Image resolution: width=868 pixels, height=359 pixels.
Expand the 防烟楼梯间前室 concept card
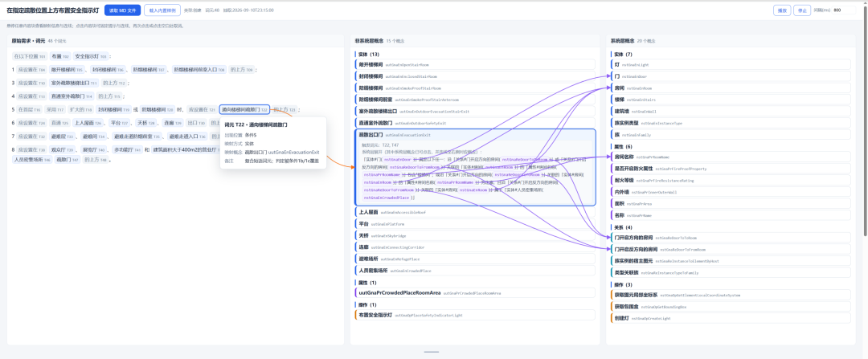point(475,100)
